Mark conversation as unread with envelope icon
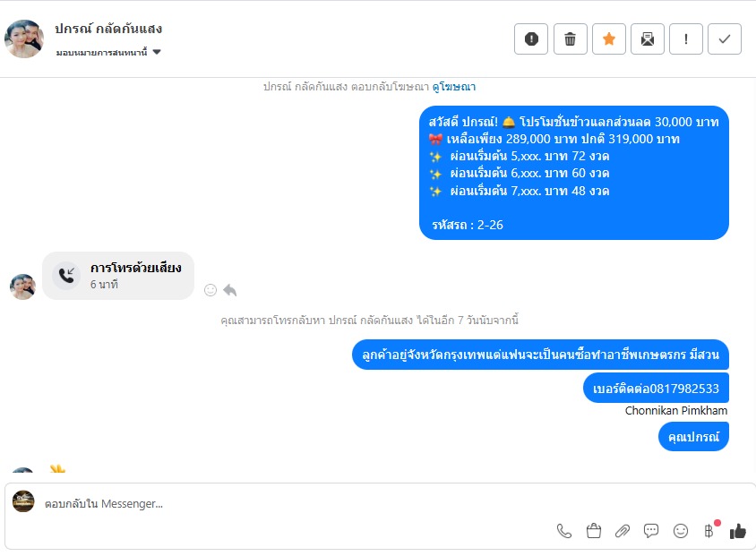Image resolution: width=756 pixels, height=556 pixels. (648, 39)
